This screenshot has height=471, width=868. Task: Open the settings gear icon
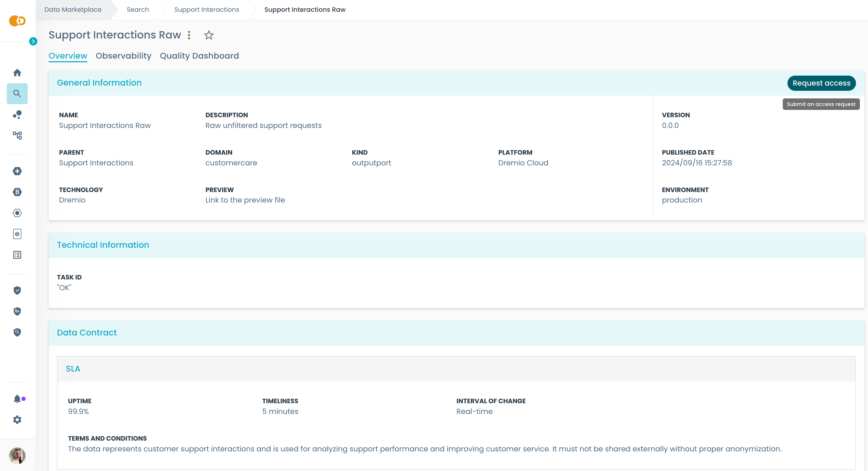point(17,420)
